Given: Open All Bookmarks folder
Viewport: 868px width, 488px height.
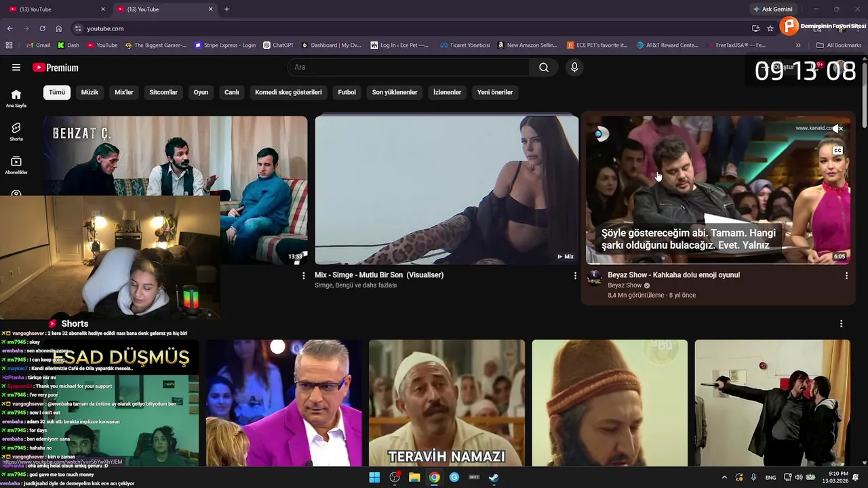Looking at the screenshot, I should click(839, 45).
